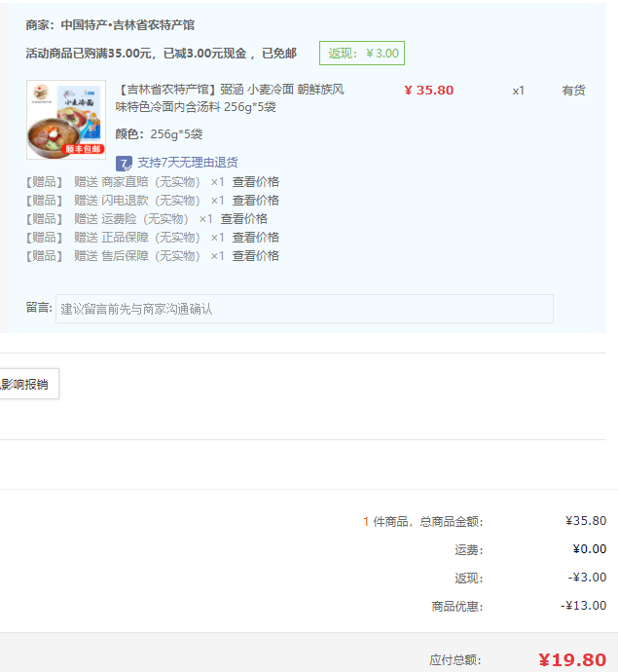
Task: Click the 返现 ¥3.00 cashback badge
Action: (x=362, y=54)
